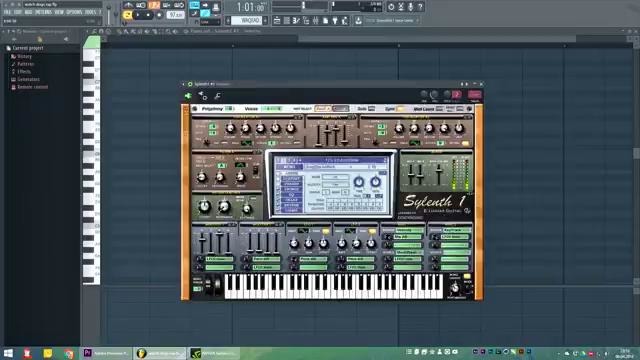Click the transport Stop button
Screen dimensions: 640x360
148,15
